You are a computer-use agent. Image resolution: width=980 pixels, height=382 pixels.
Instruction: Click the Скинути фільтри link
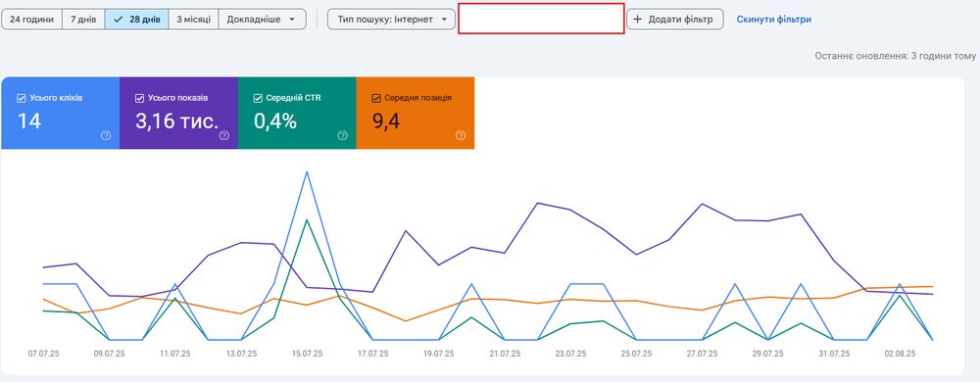(774, 20)
